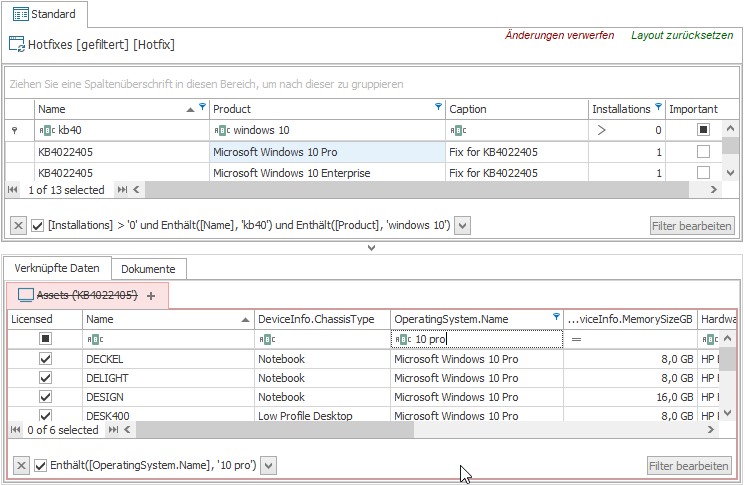Image resolution: width=745 pixels, height=485 pixels.
Task: Toggle the Important filter row checkbox
Action: click(703, 129)
